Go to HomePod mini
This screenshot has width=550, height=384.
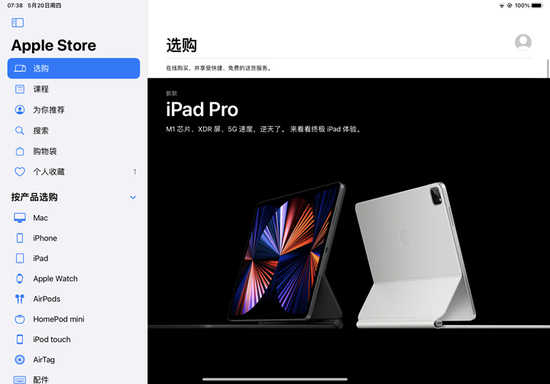click(x=74, y=319)
